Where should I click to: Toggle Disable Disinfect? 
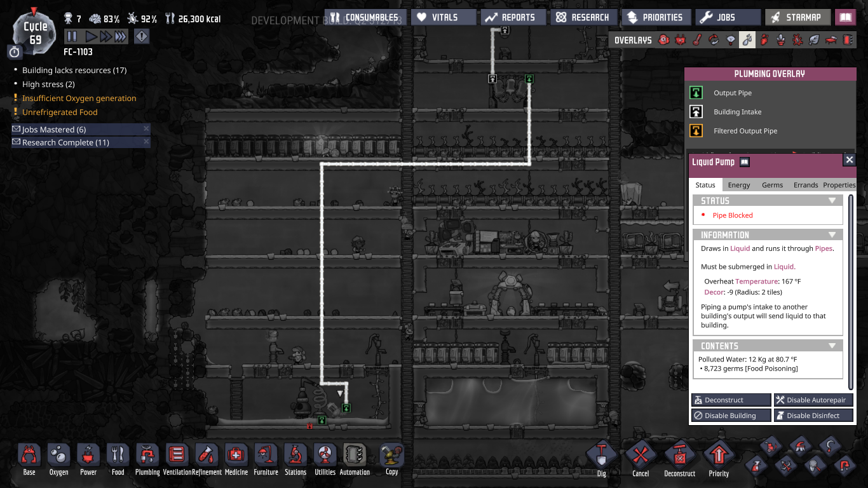tap(813, 416)
